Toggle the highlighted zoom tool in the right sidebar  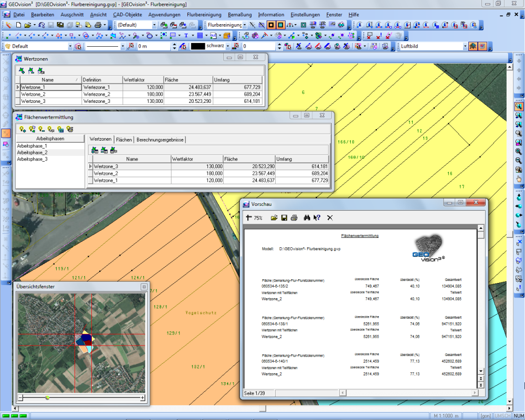point(519,107)
